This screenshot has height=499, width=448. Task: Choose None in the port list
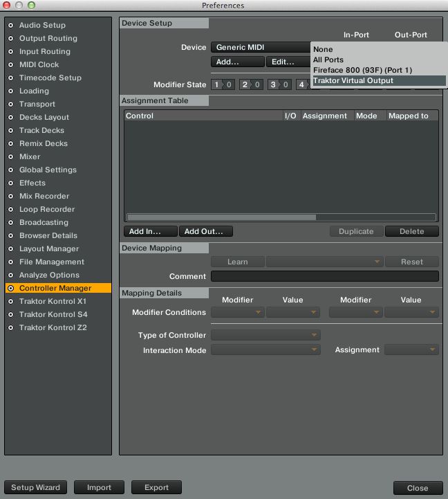pos(378,49)
